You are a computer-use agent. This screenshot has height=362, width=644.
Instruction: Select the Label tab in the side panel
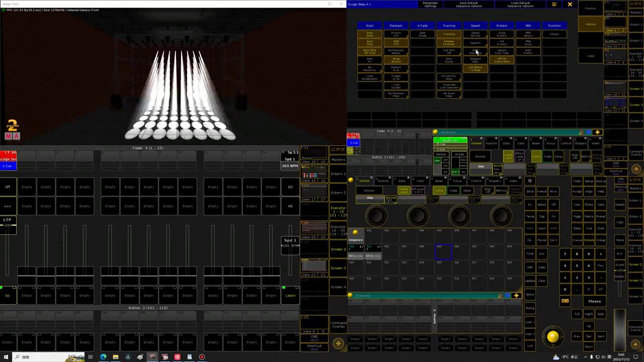(591, 56)
